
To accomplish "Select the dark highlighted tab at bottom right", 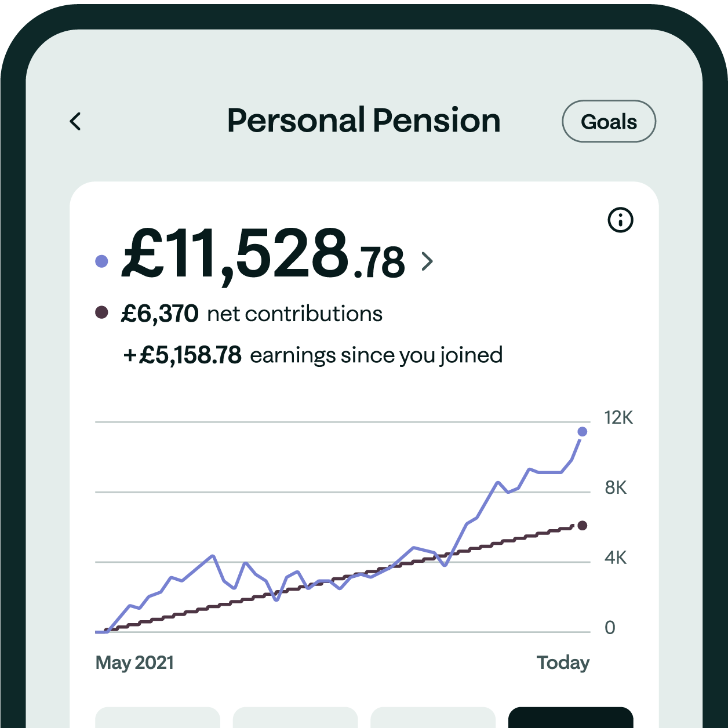I will tap(570, 718).
